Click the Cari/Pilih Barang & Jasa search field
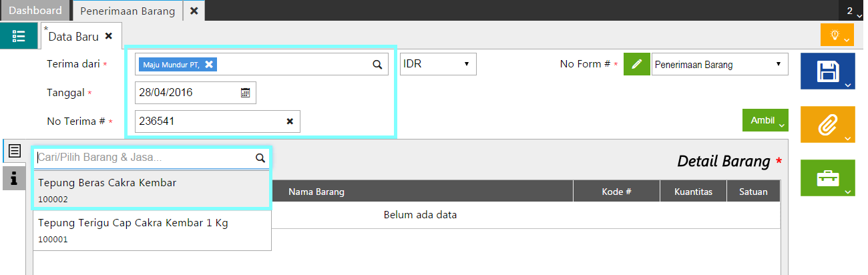The height and width of the screenshot is (275, 868). (x=144, y=158)
